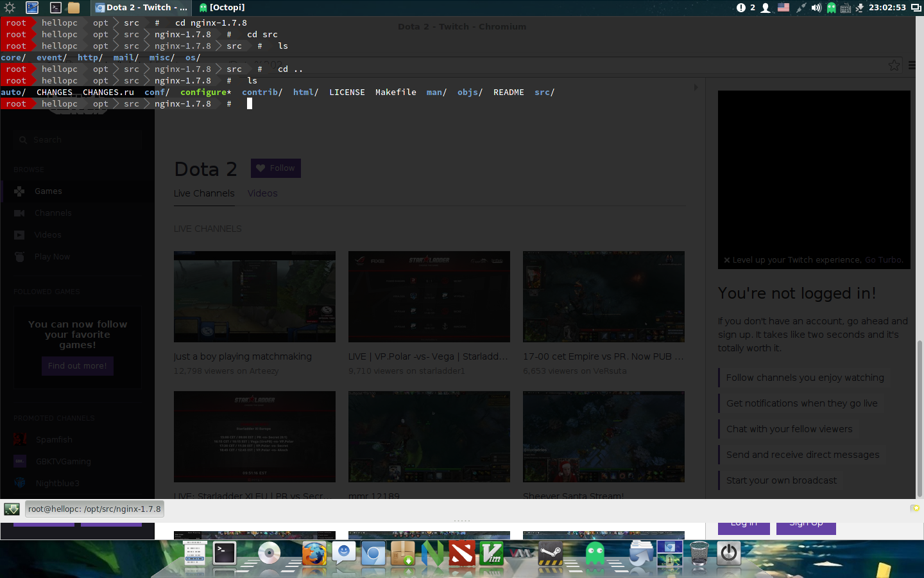Screen dimensions: 924x578
Task: Open Octopi green ghost in dock
Action: [x=595, y=554]
